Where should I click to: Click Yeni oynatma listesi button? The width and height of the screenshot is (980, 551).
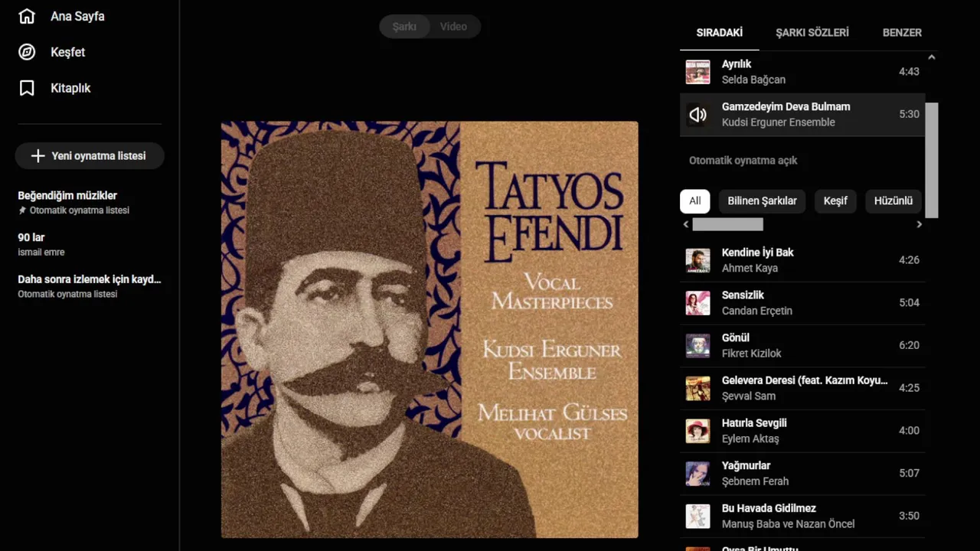[x=90, y=156]
